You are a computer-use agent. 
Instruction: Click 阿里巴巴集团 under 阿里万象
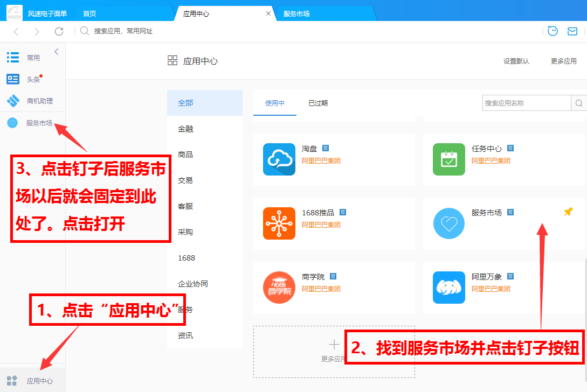click(x=491, y=289)
